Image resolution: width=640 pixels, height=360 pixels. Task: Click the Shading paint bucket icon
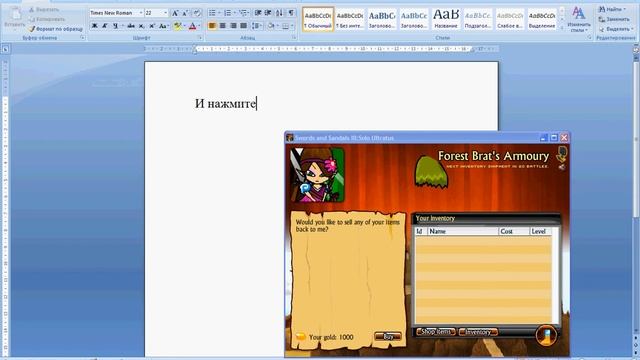[271, 26]
